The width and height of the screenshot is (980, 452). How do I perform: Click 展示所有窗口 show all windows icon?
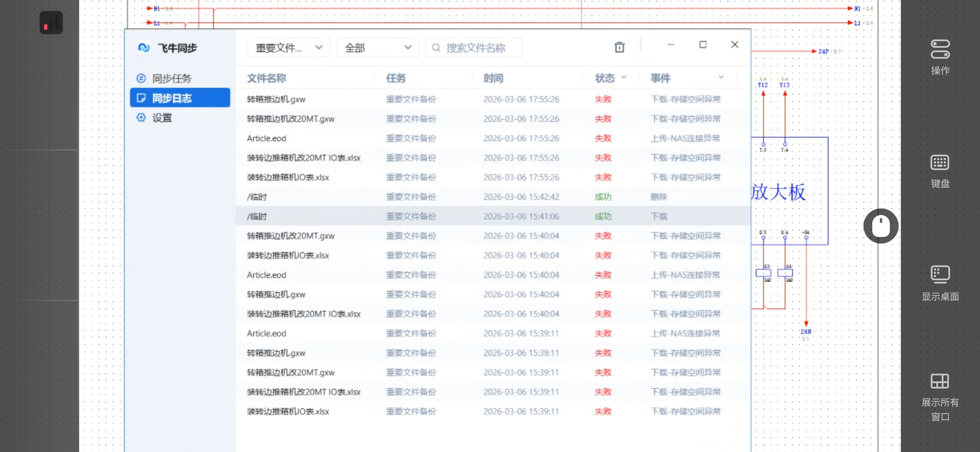(x=940, y=381)
